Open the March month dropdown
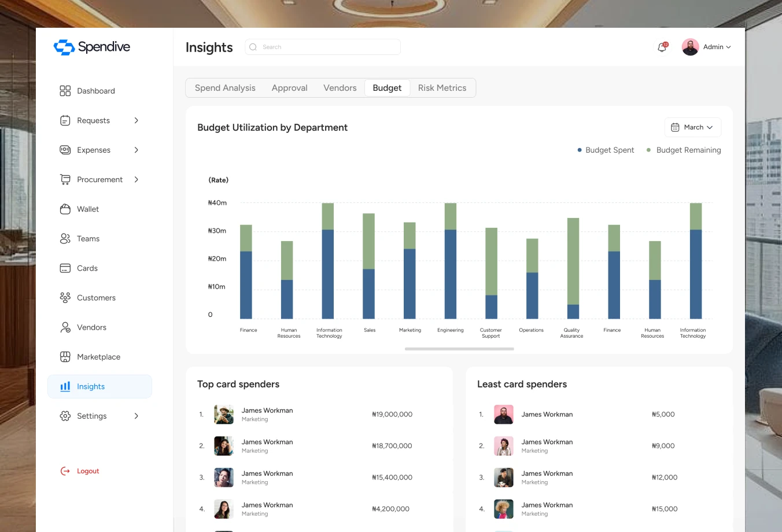This screenshot has width=782, height=532. click(693, 127)
